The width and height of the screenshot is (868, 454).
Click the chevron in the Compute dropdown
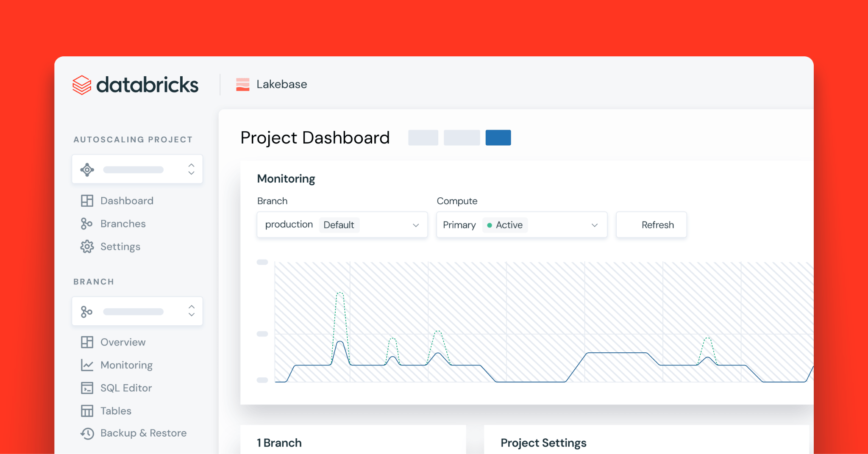coord(595,225)
